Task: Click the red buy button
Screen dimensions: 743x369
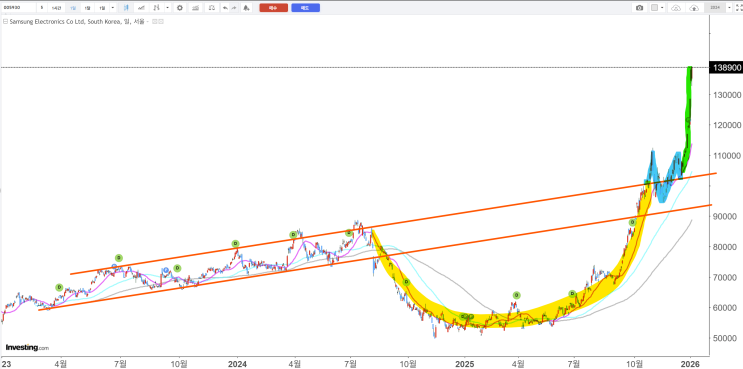Action: [273, 8]
